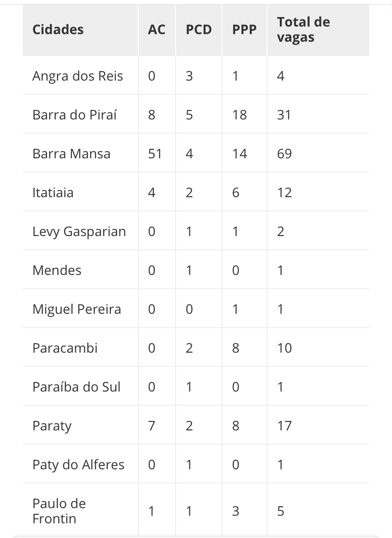Click the Cidades column header
This screenshot has width=392, height=538.
pyautogui.click(x=58, y=29)
